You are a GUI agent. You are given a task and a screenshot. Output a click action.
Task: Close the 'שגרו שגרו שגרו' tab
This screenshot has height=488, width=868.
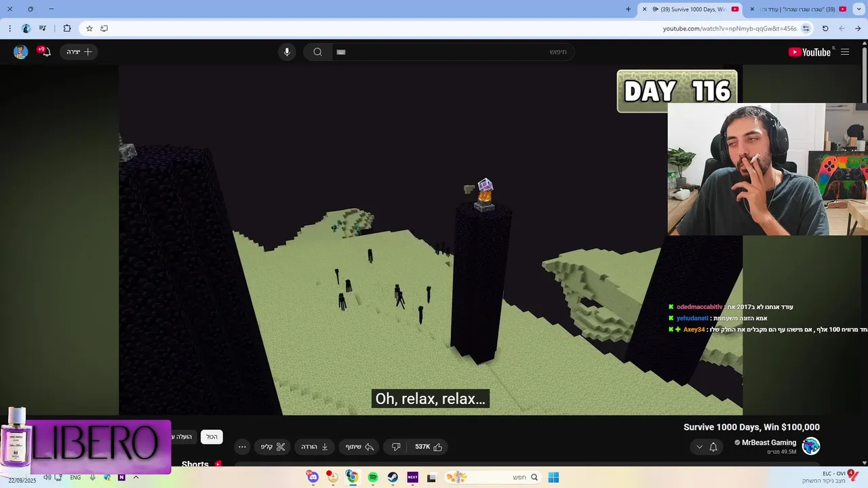[752, 9]
